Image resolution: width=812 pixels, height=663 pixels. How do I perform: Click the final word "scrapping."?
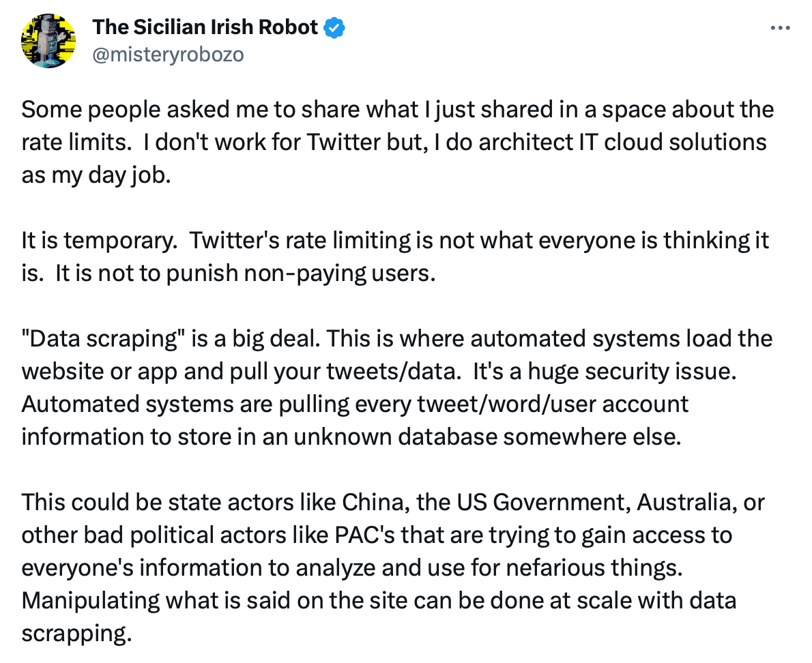[76, 634]
